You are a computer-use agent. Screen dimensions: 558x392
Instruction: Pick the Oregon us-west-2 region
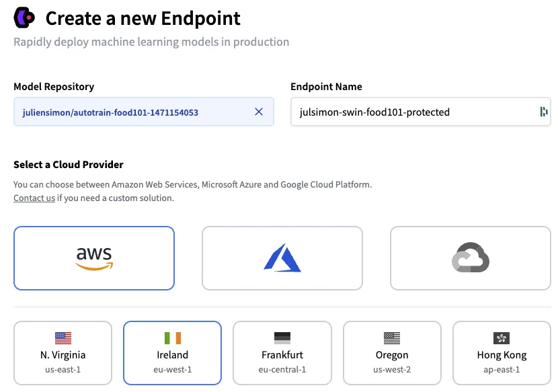(392, 353)
